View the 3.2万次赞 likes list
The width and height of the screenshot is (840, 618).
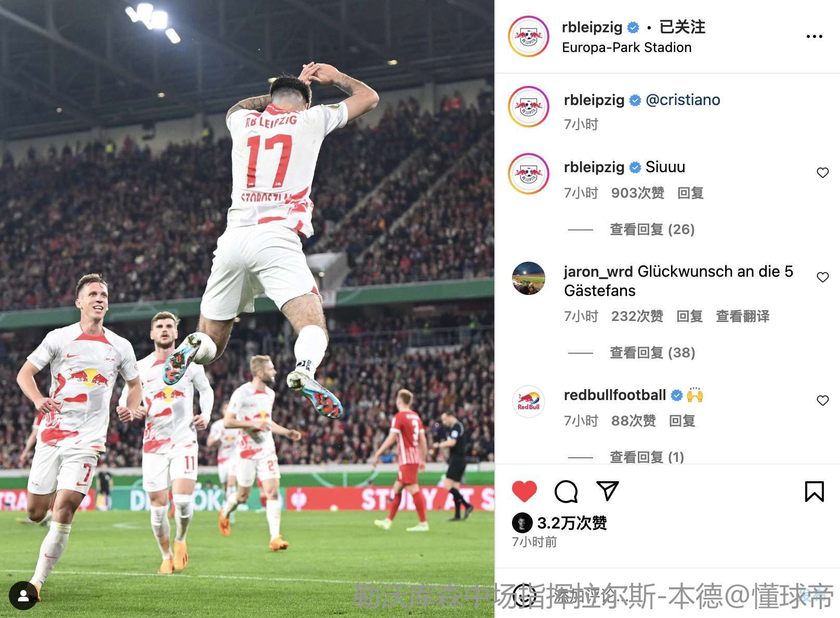click(x=572, y=522)
